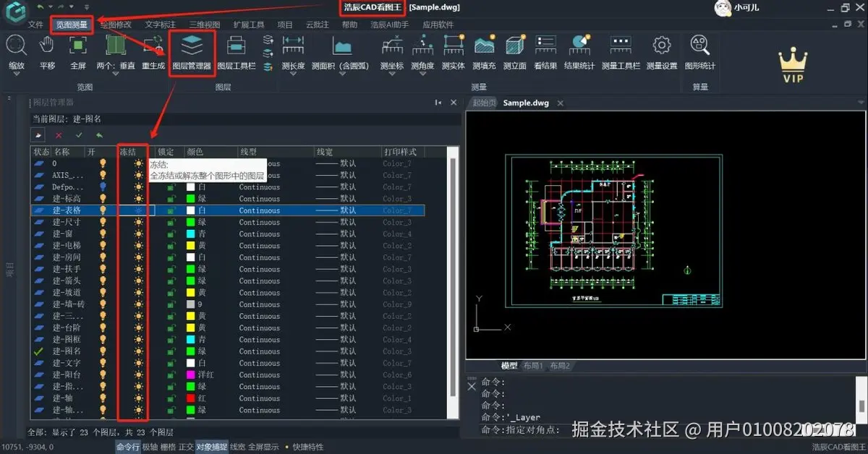Toggle the lightbulb of layer 0
Viewport: 868px width, 454px height.
pos(103,163)
